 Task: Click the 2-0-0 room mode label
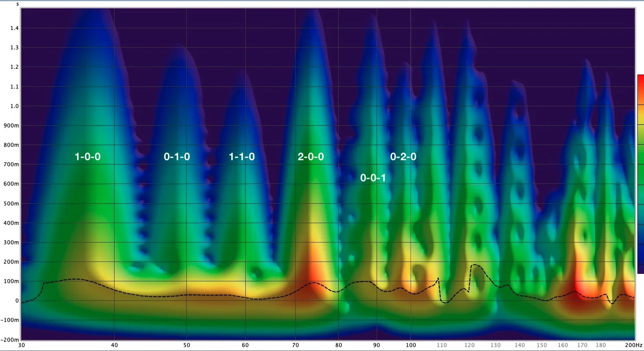click(311, 157)
